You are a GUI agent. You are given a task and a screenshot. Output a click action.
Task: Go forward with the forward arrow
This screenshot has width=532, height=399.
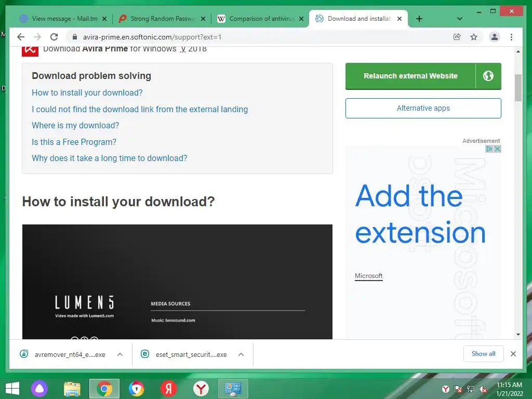click(x=37, y=37)
